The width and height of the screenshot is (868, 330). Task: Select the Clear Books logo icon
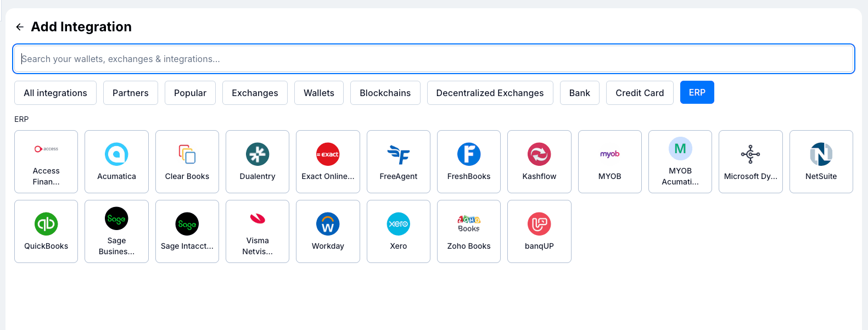[x=187, y=154]
